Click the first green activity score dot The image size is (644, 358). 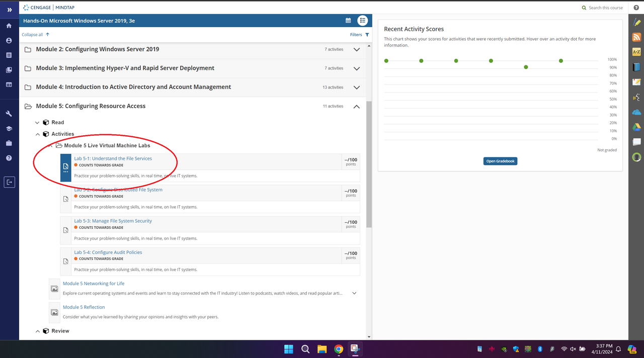(386, 61)
